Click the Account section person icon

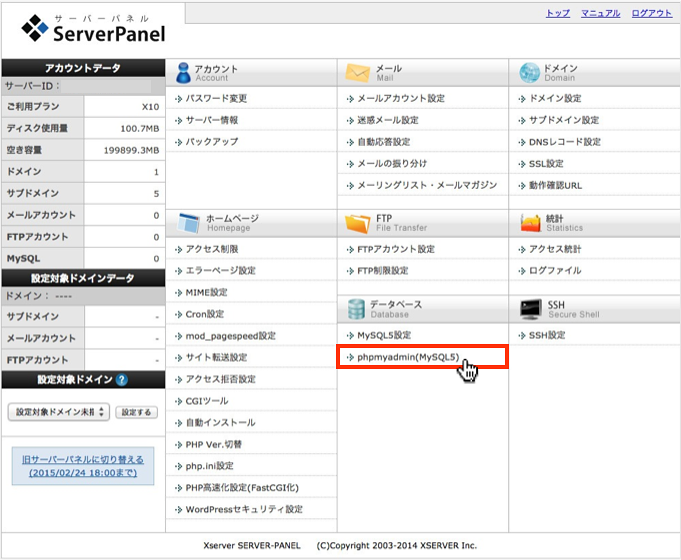(183, 73)
